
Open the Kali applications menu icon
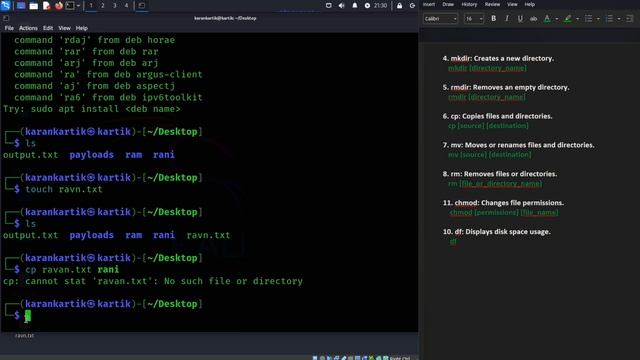click(x=6, y=5)
